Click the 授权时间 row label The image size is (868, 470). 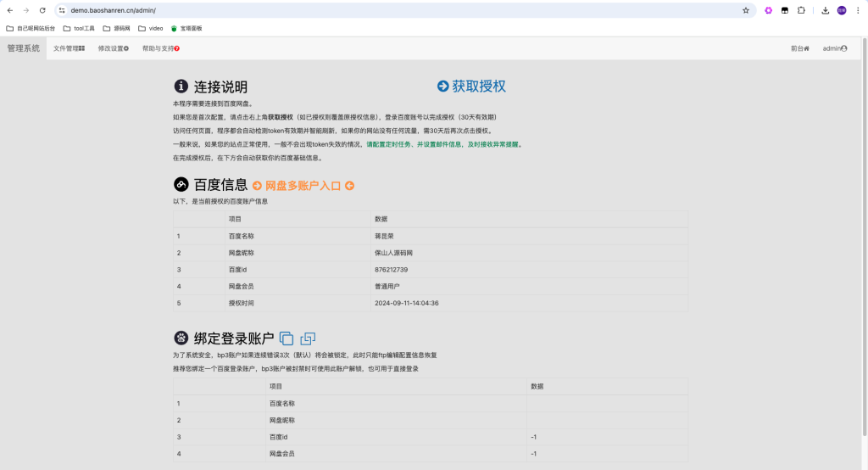pyautogui.click(x=242, y=303)
